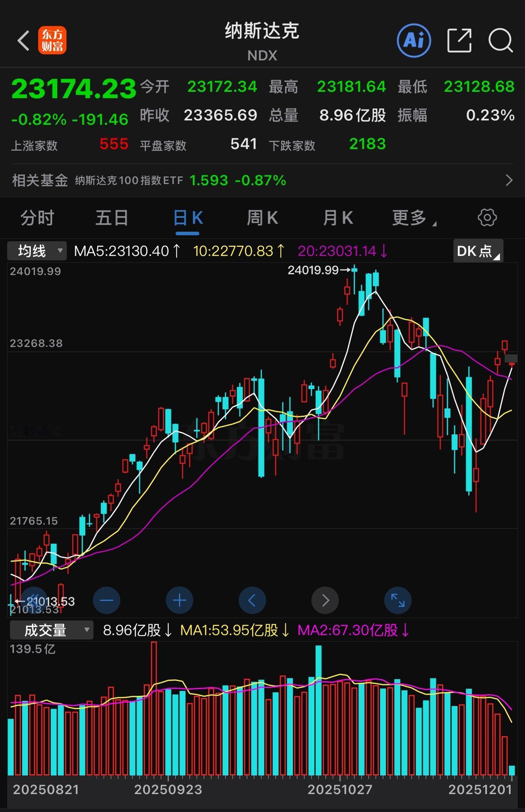Tap the change percent -0.82%
525x812 pixels.
tap(39, 120)
